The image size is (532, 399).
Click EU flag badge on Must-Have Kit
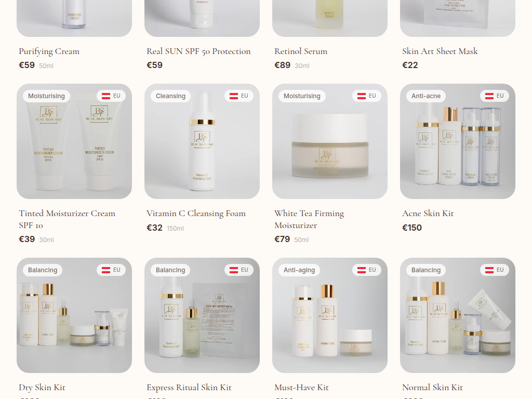[x=367, y=270]
